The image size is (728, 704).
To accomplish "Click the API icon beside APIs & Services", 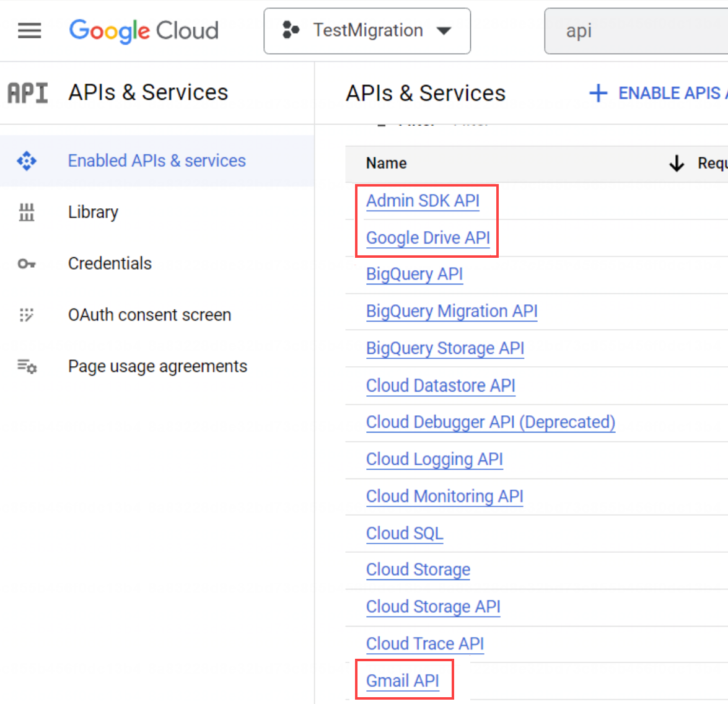I will [x=27, y=93].
